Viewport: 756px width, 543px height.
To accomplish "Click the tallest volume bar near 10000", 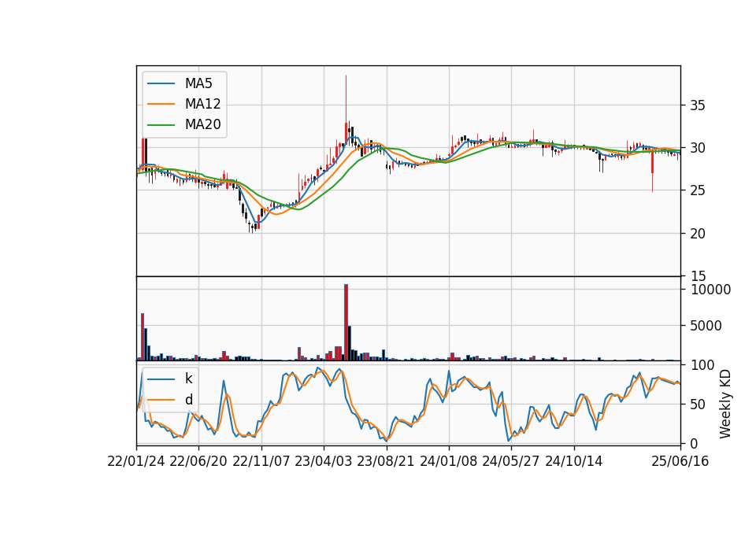I will (x=346, y=323).
